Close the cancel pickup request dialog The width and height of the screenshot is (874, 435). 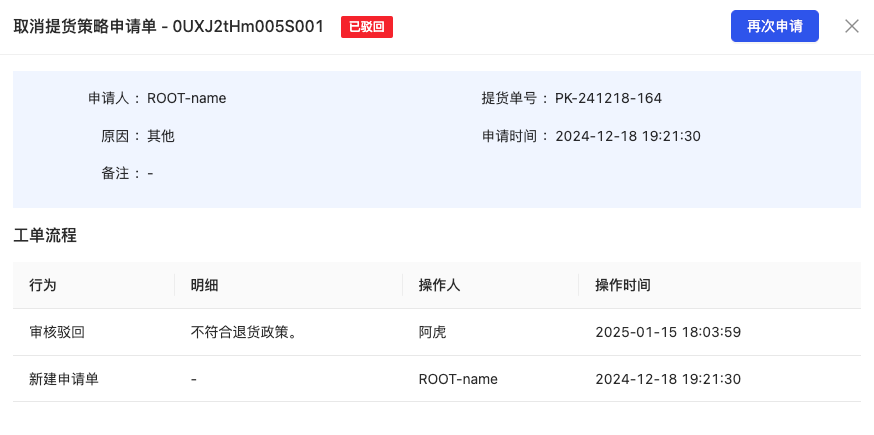click(852, 27)
